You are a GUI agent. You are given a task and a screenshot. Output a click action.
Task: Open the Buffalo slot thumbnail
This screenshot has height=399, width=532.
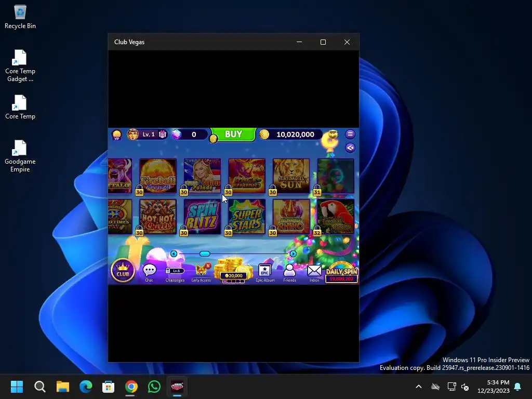120,176
